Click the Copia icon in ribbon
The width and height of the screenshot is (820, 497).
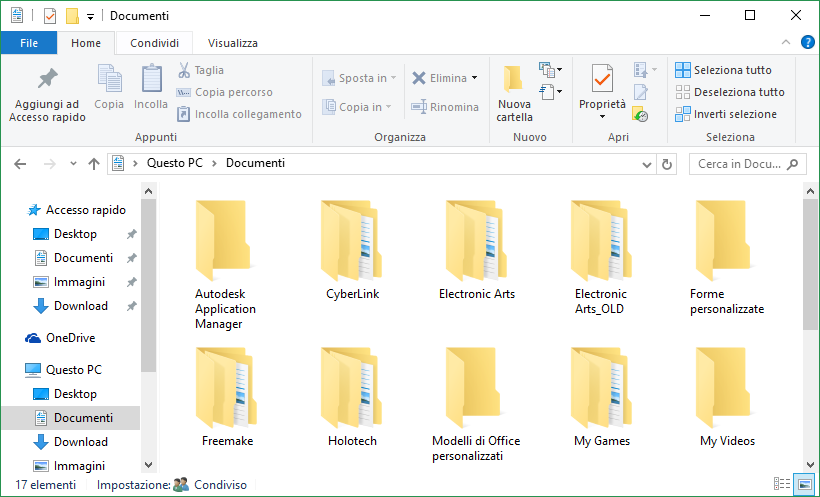[109, 80]
